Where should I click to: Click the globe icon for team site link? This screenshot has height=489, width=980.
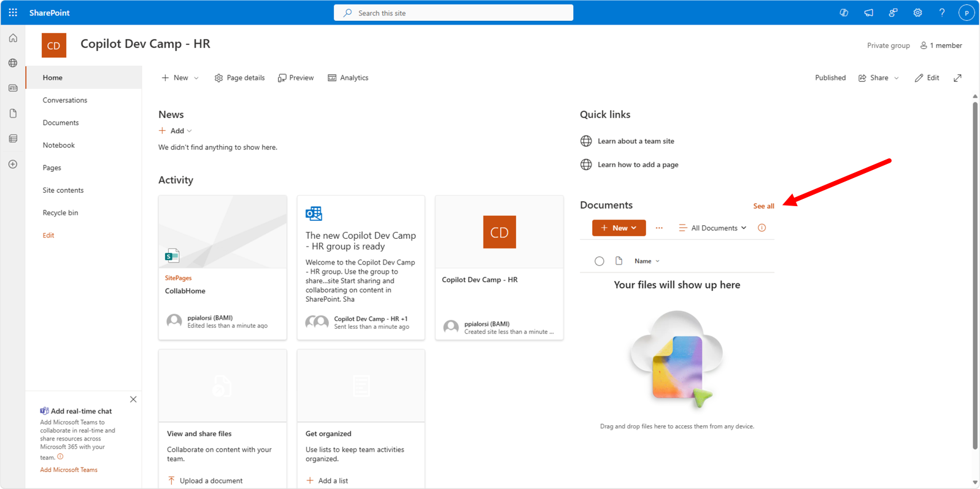click(586, 141)
